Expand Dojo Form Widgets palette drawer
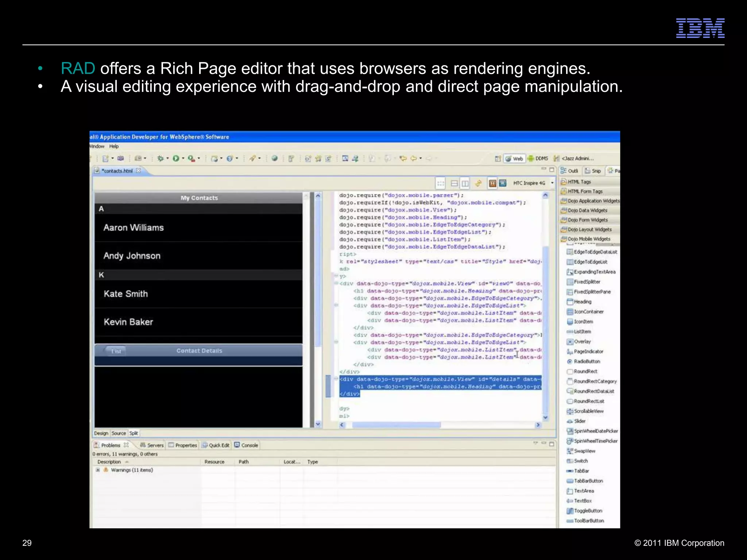Image resolution: width=747 pixels, height=560 pixels. click(590, 220)
